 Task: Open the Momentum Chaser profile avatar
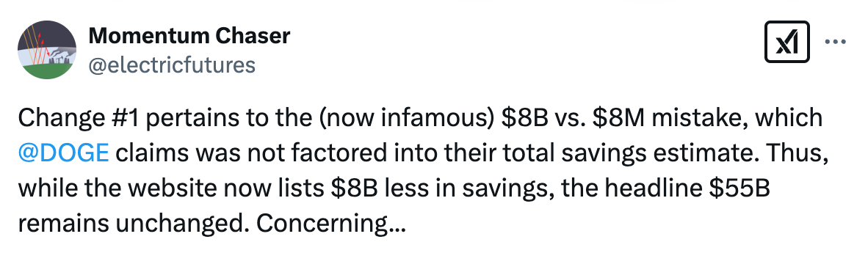(x=47, y=51)
